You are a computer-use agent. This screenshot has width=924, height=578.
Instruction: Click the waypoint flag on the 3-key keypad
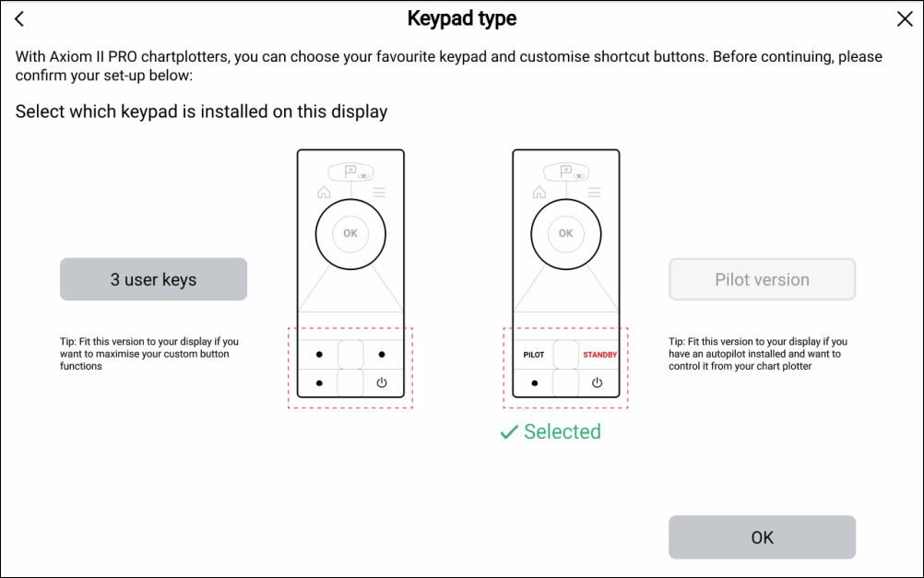pos(350,171)
